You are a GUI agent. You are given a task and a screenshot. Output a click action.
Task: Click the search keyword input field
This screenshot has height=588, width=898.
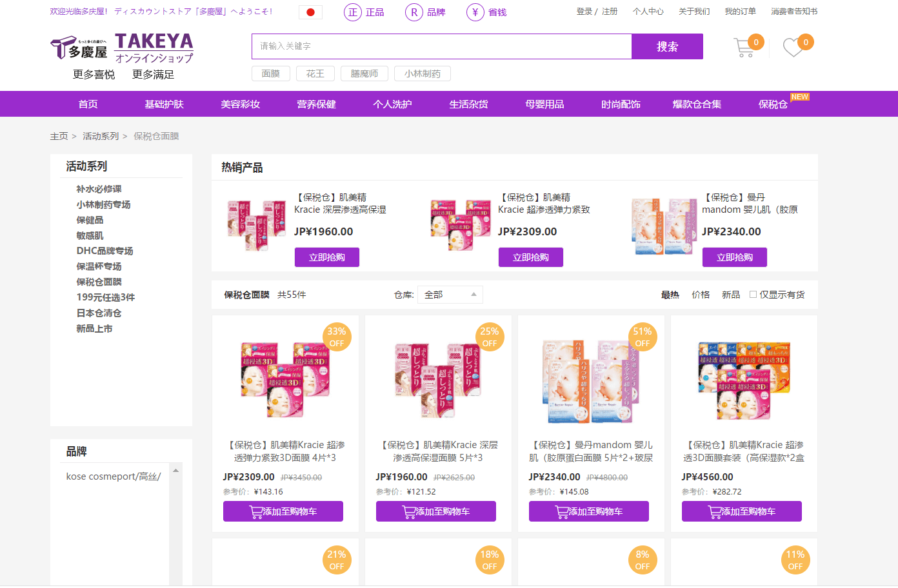[442, 46]
